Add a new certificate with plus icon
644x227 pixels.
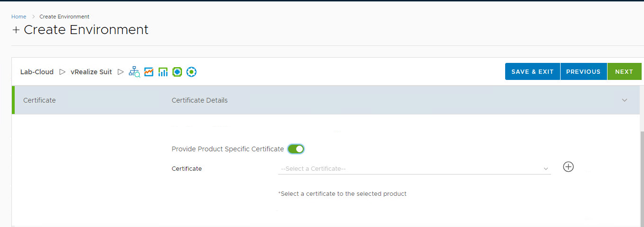568,167
